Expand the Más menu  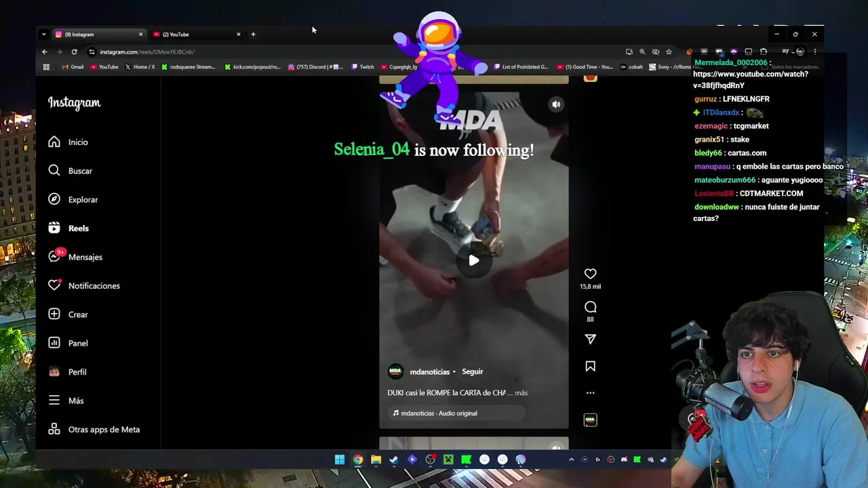(x=66, y=401)
